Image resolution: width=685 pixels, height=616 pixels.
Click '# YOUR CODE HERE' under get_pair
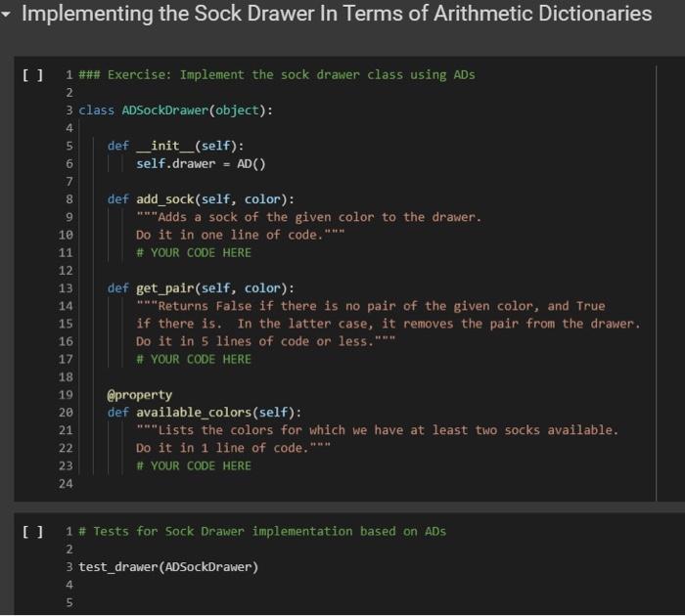(194, 359)
